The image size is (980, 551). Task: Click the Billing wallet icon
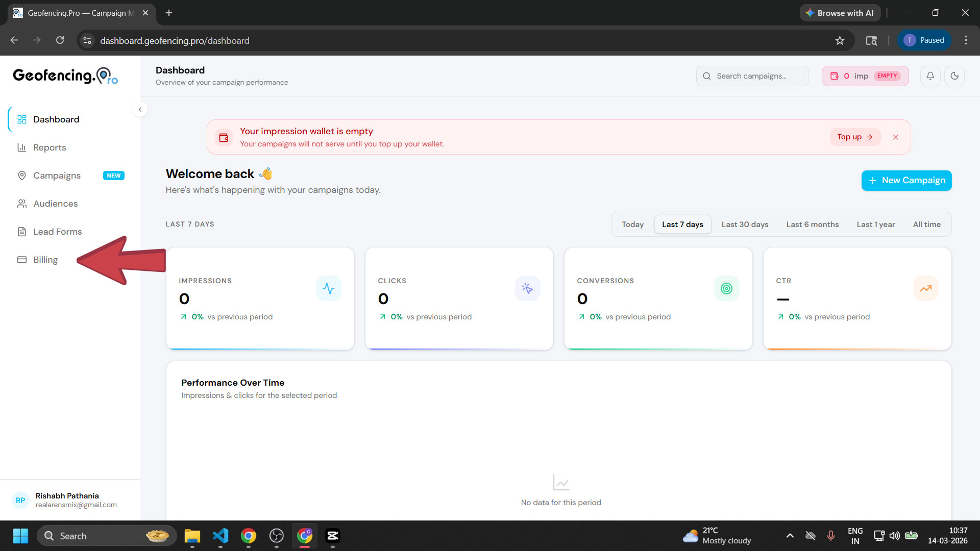[21, 259]
